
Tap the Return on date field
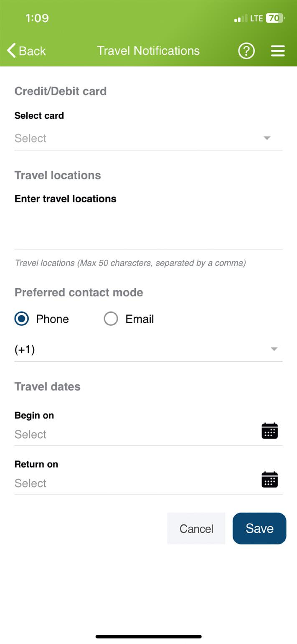coord(134,483)
